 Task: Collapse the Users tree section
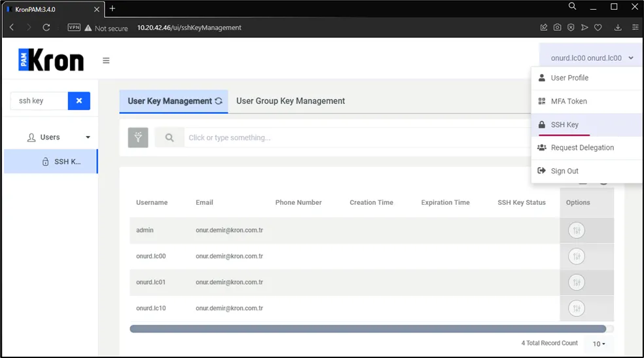[x=88, y=137]
